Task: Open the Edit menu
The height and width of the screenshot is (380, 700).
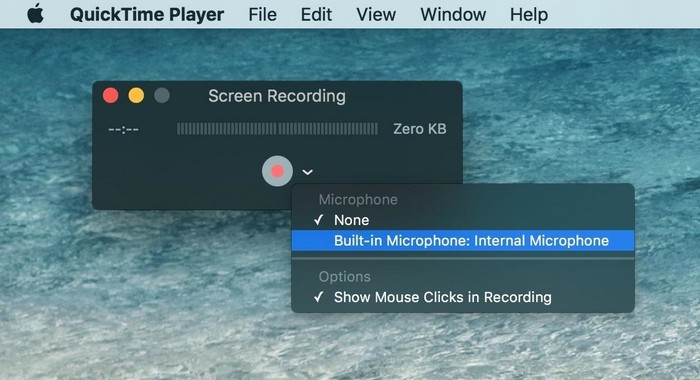Action: click(x=316, y=14)
